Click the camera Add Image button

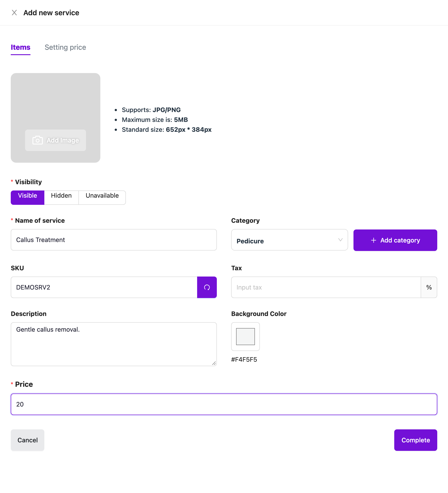point(56,140)
